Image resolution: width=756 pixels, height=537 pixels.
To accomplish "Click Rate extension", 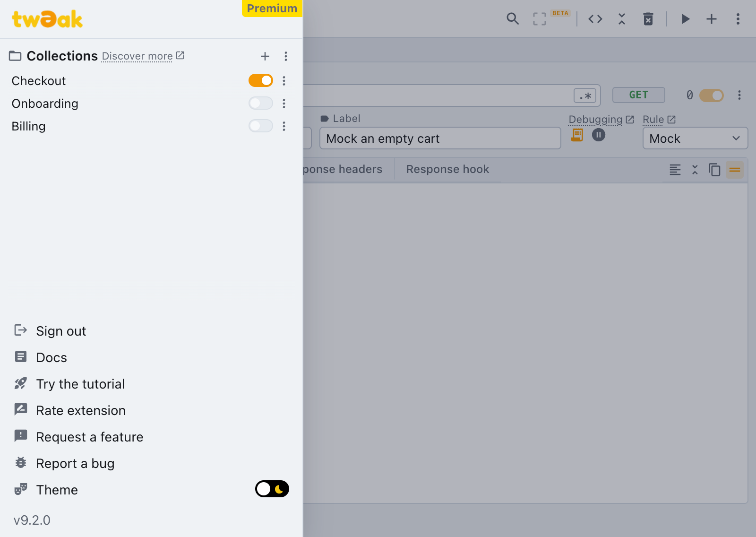I will click(81, 410).
